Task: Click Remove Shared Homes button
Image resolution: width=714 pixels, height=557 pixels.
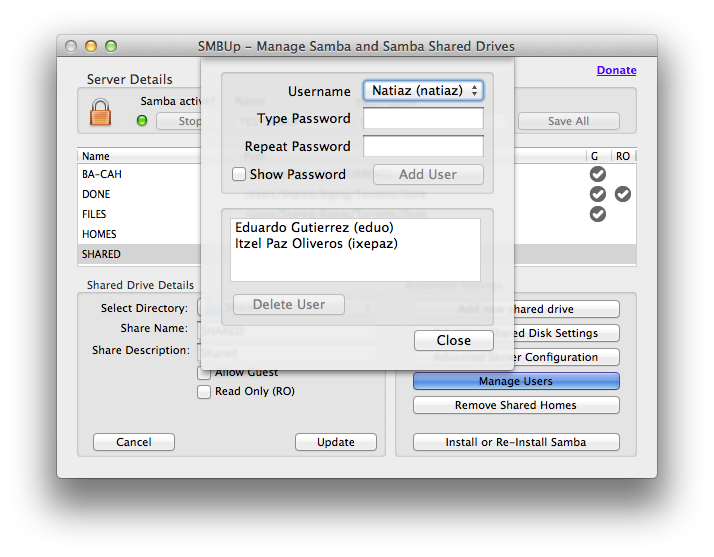Action: click(516, 405)
